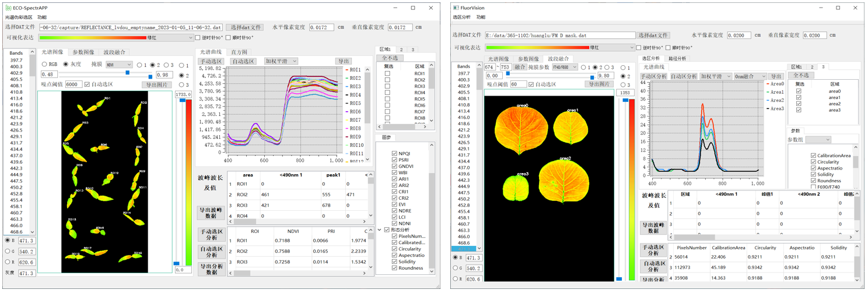Select the RGB radio button in ECO-SpectrAPP
868x293 pixels.
pos(45,65)
